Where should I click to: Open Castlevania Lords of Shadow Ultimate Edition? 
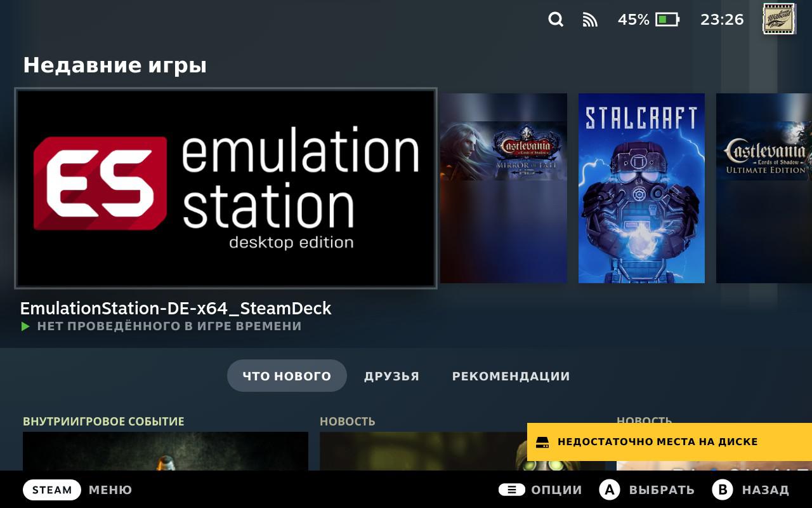click(x=764, y=188)
